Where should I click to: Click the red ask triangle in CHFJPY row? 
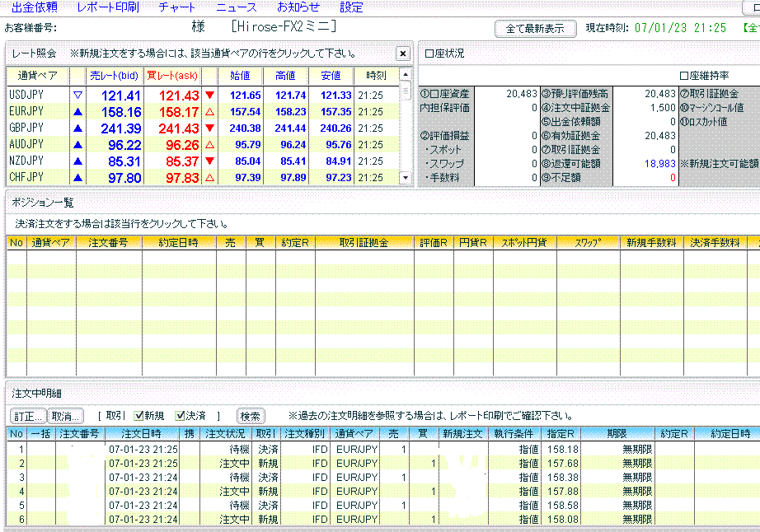pos(209,178)
